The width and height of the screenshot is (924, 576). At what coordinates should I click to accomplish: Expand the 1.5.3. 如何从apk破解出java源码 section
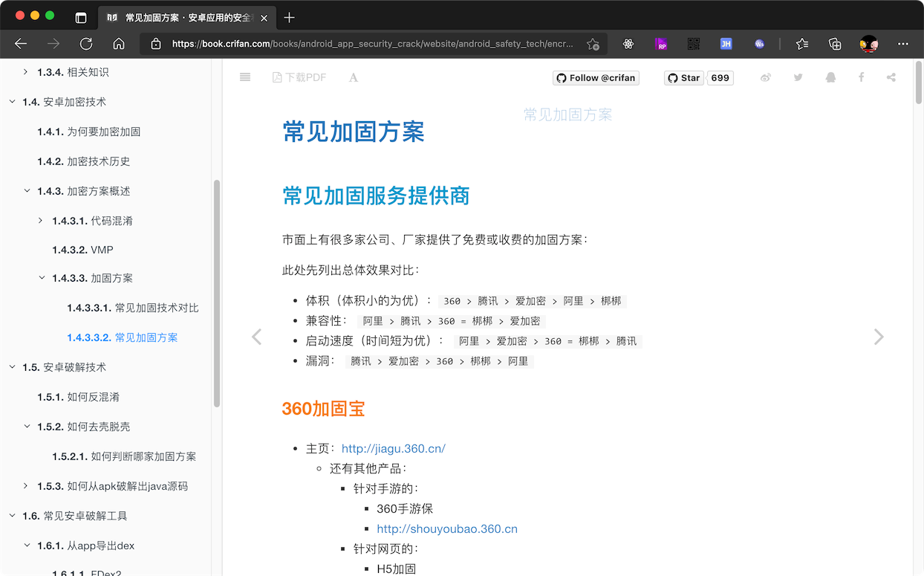pyautogui.click(x=26, y=486)
